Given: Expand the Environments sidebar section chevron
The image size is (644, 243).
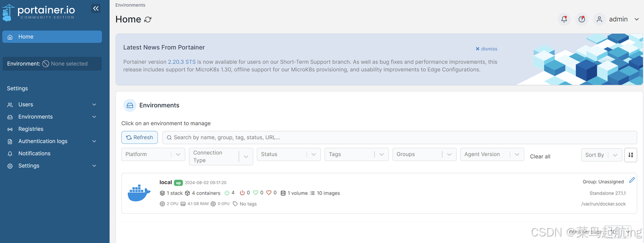Looking at the screenshot, I should click(x=94, y=117).
